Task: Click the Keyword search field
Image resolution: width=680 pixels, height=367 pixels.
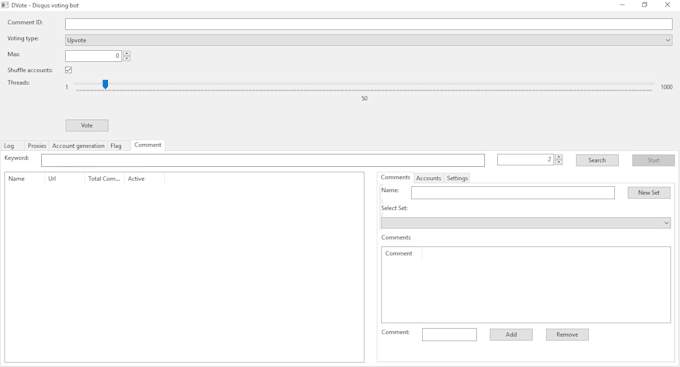Action: 263,160
